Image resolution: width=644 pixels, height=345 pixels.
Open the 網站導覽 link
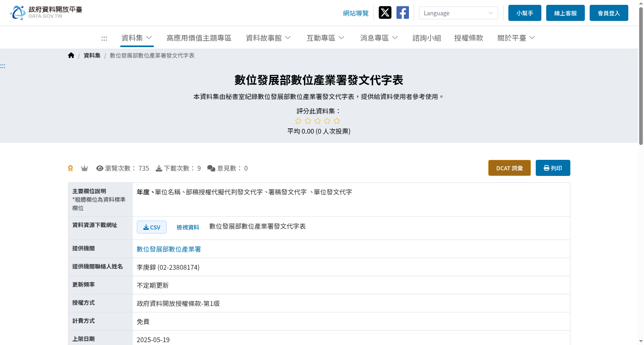tap(356, 13)
